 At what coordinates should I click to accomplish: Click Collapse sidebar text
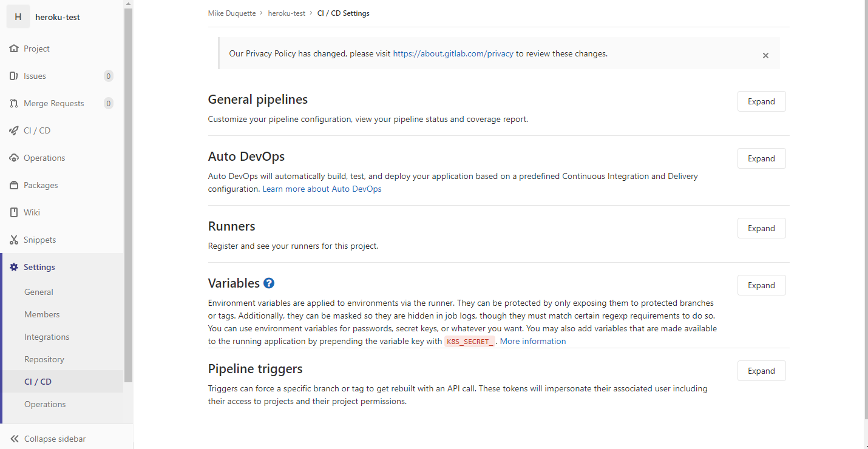click(x=55, y=439)
